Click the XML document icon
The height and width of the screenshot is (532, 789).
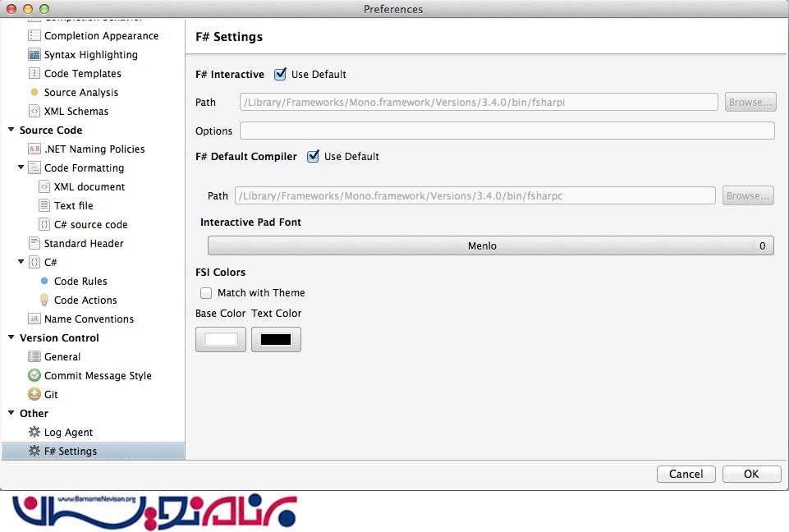pyautogui.click(x=44, y=186)
